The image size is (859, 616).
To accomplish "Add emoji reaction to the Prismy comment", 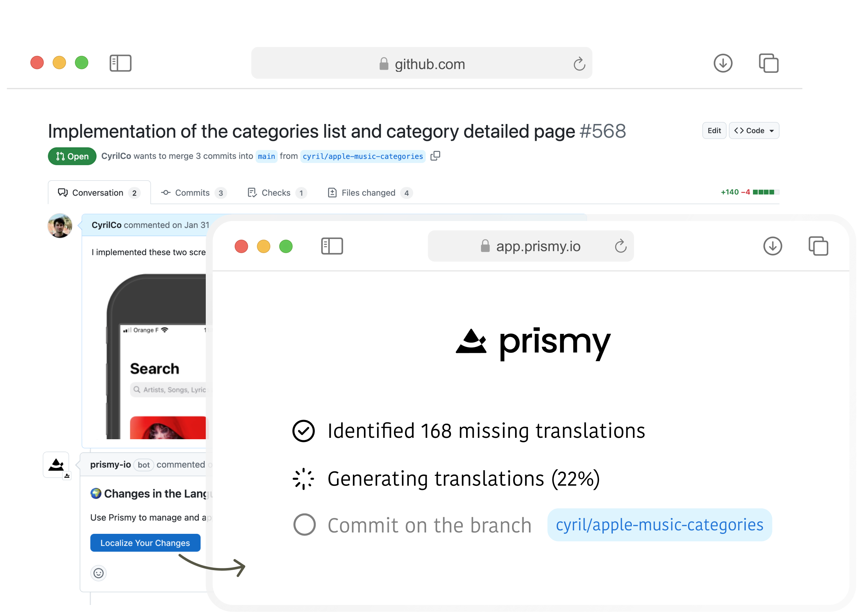I will [98, 573].
